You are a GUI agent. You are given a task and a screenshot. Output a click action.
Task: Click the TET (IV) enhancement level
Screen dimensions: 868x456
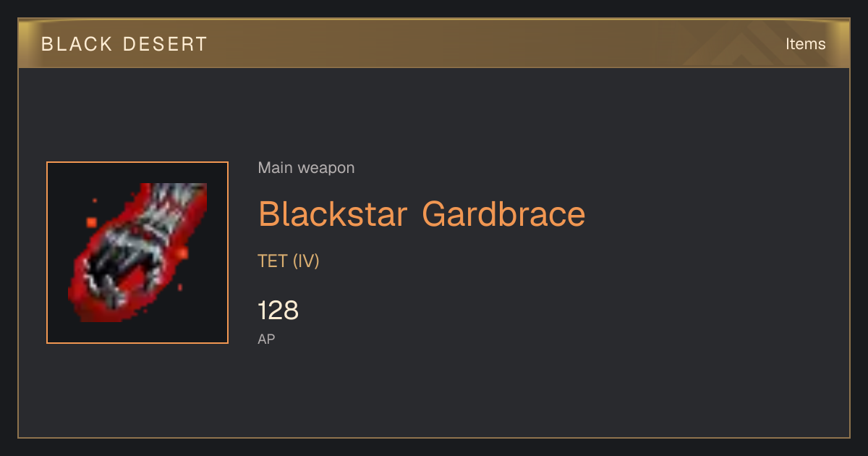pos(289,261)
